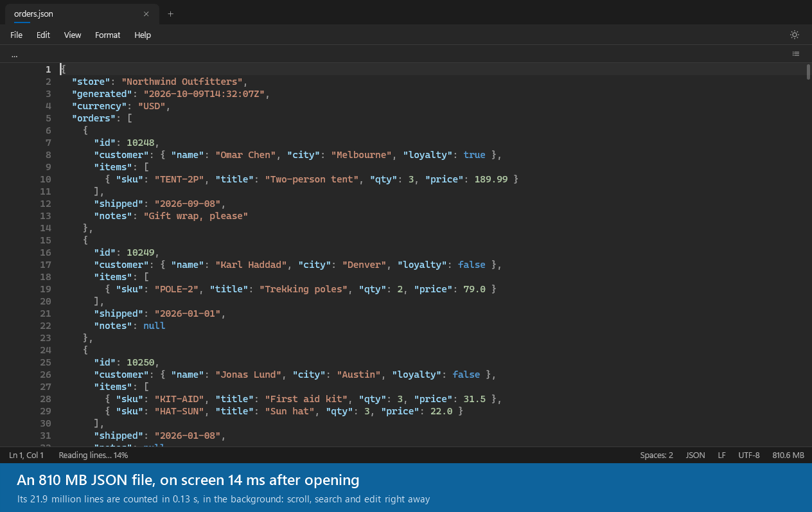Click the shipped date "2026-01-08"
The image size is (812, 512).
[188, 436]
